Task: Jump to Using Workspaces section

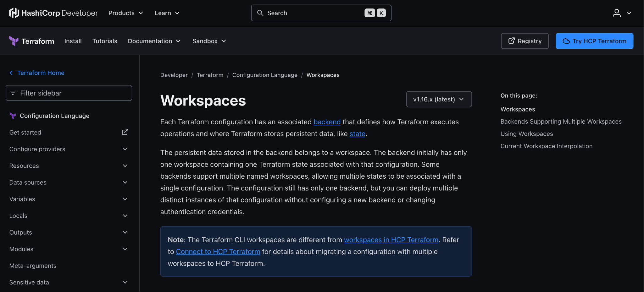Action: pyautogui.click(x=527, y=134)
